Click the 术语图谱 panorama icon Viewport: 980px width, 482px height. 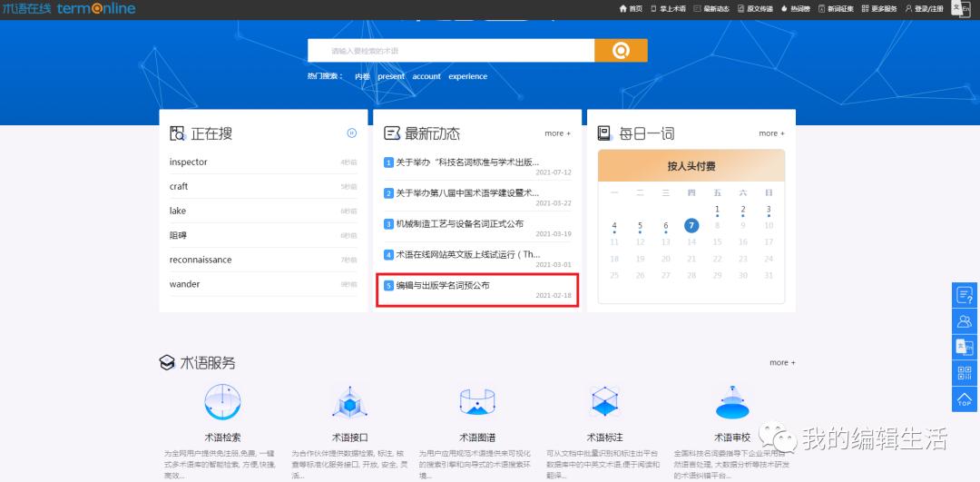(x=477, y=402)
